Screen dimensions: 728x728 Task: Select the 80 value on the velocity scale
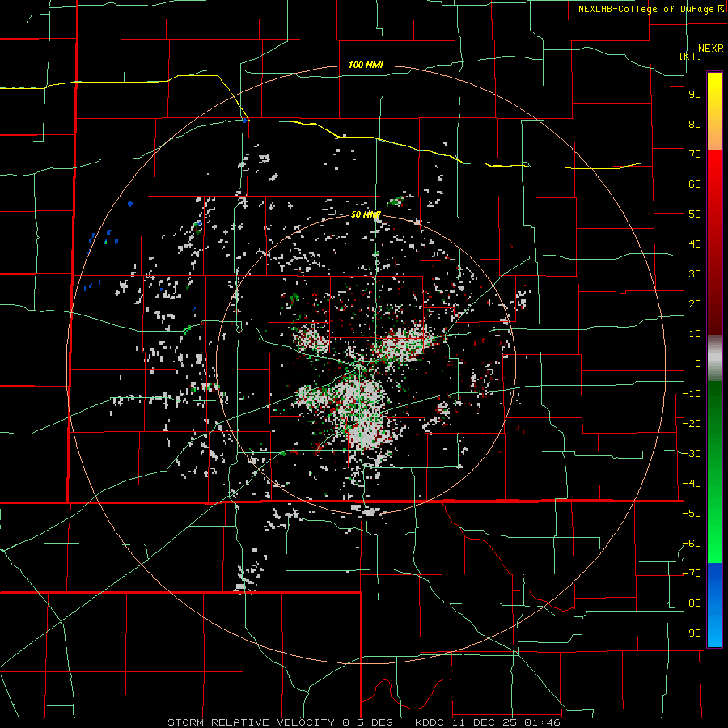(695, 125)
